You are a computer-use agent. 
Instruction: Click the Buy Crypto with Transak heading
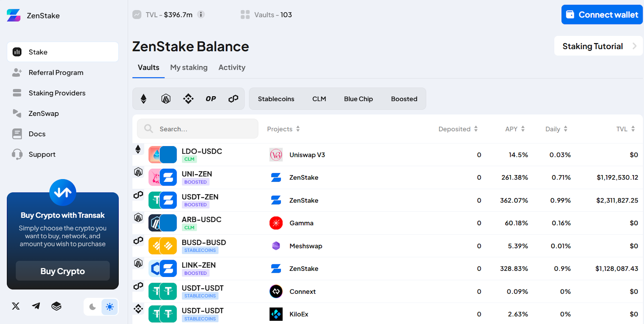[63, 215]
